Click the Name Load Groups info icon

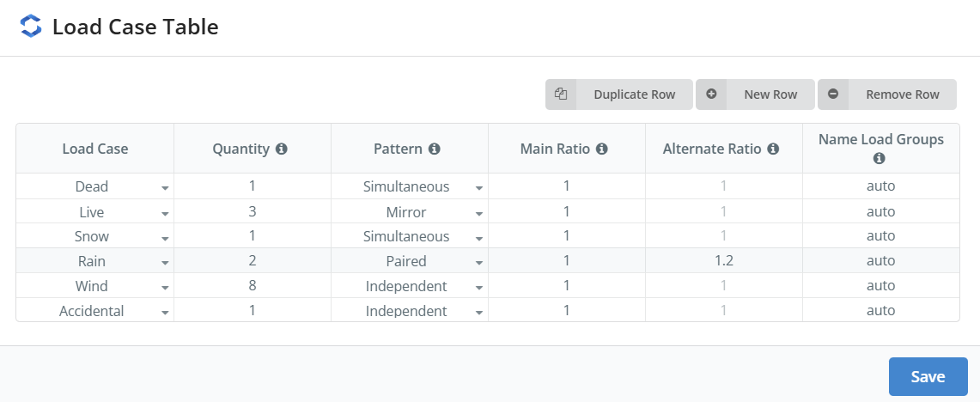click(879, 159)
